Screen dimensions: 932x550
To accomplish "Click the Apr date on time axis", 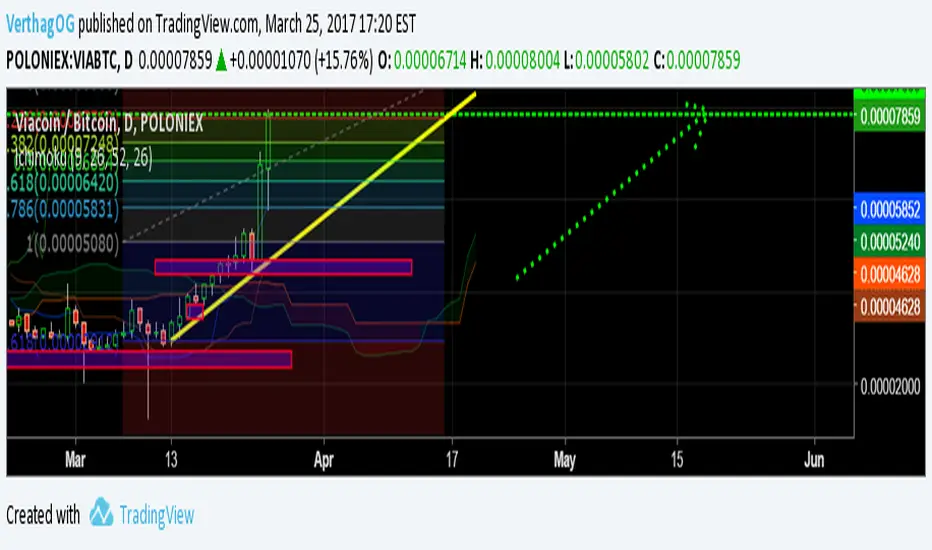I will [x=324, y=460].
